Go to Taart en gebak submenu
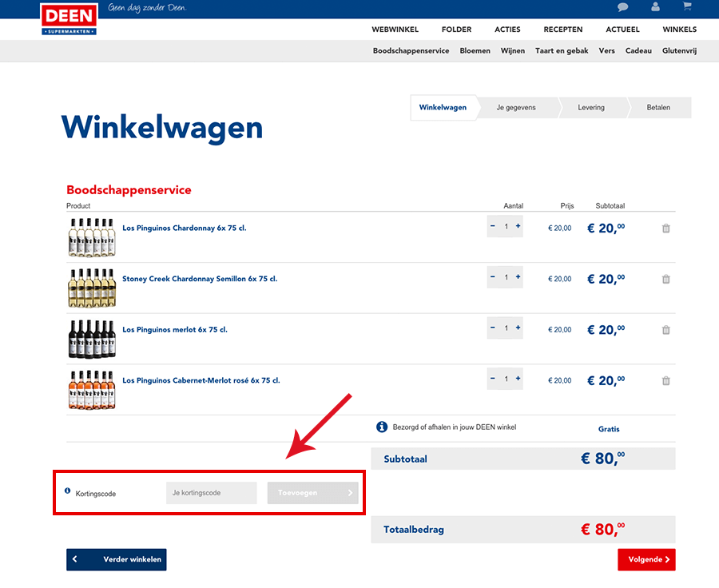This screenshot has height=588, width=719. [562, 51]
